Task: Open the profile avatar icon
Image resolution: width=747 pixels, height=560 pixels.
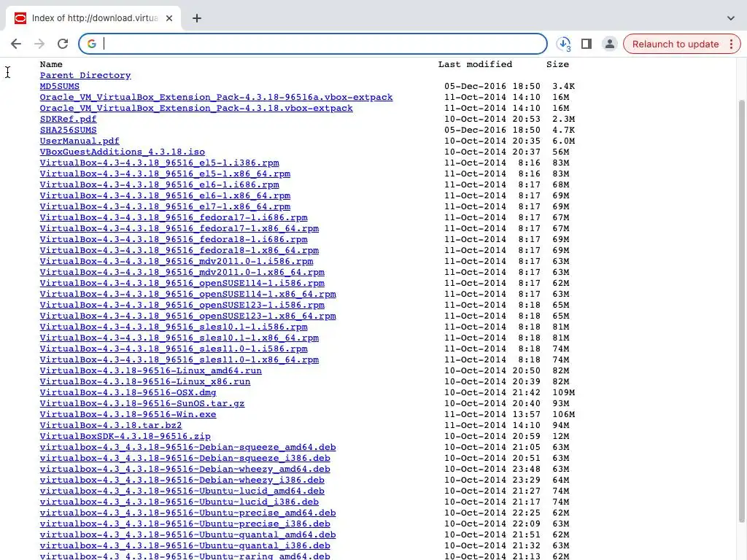Action: pos(609,44)
